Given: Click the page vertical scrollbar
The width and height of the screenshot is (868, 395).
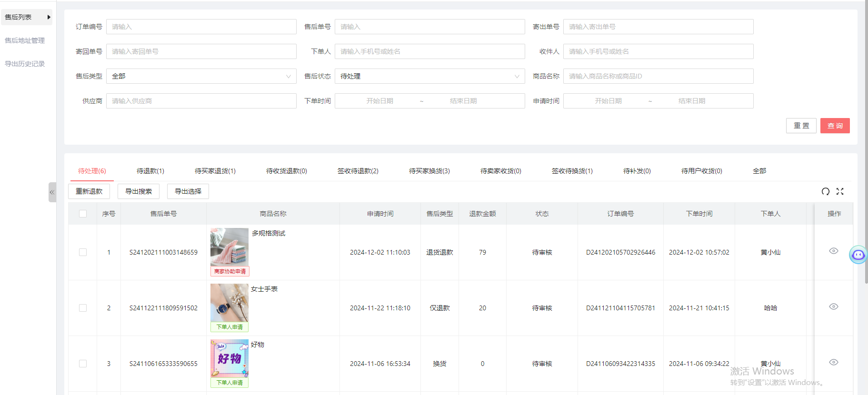Looking at the screenshot, I should (866, 143).
